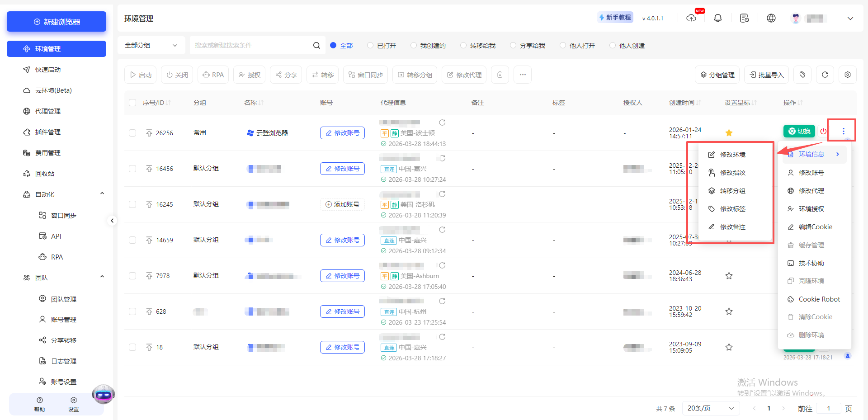Click proxy refresh icon on row 26256
Screen dimensions: 868x420
pos(442,122)
